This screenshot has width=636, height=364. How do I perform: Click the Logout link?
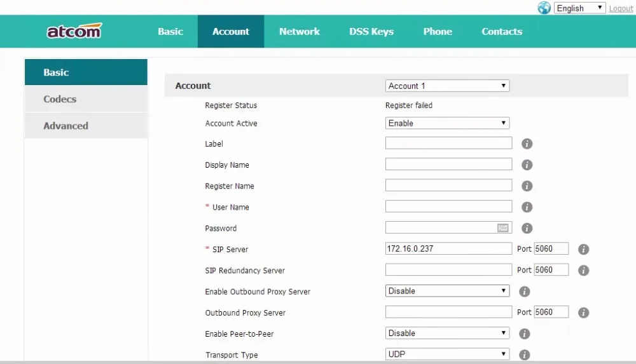point(621,8)
